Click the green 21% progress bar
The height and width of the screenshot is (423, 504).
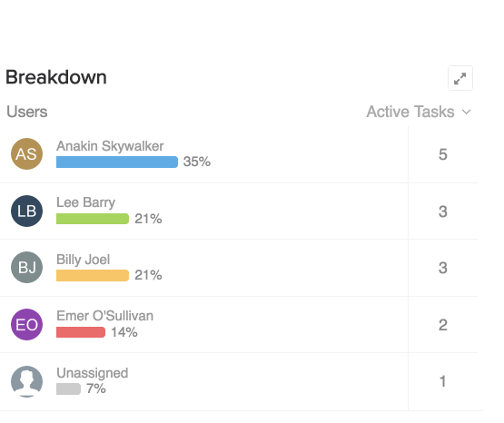tap(93, 219)
